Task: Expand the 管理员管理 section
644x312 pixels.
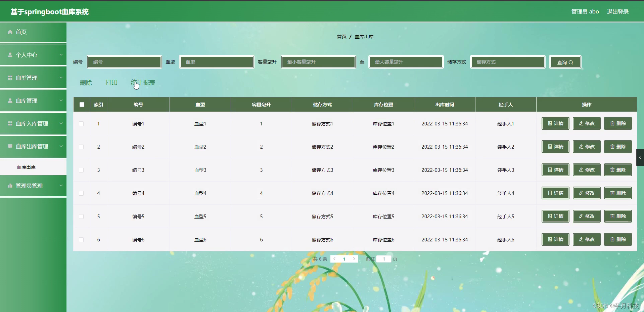Action: coord(61,186)
